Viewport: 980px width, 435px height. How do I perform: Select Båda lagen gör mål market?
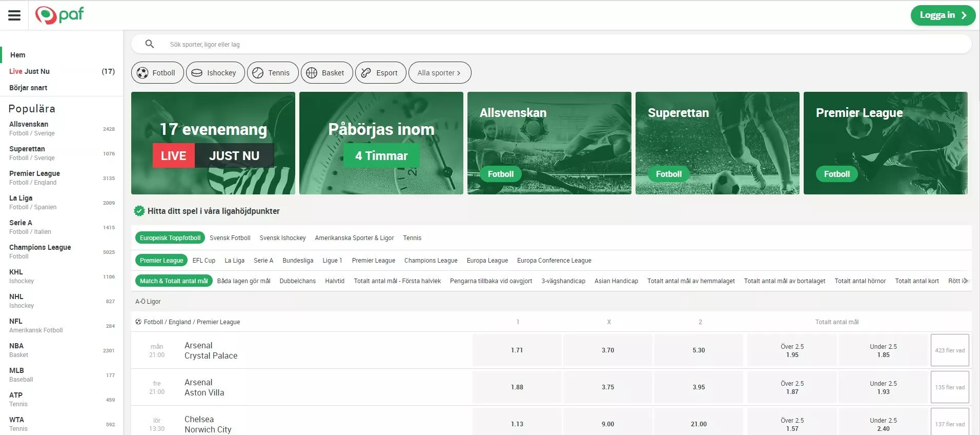click(243, 281)
